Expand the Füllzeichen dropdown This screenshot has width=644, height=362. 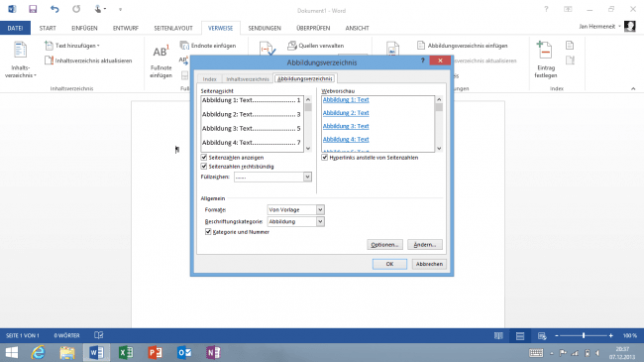coord(307,177)
